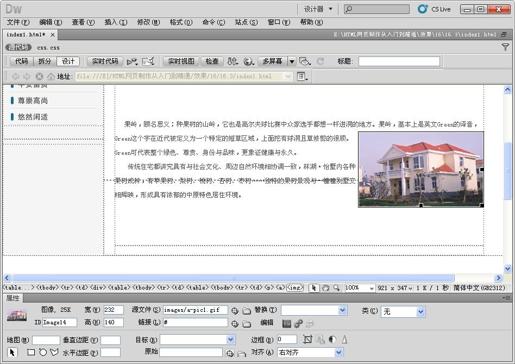Viewport: 515px width, 364px height.
Task: Click the horizontal scrollbar right arrow
Action: pyautogui.click(x=499, y=278)
